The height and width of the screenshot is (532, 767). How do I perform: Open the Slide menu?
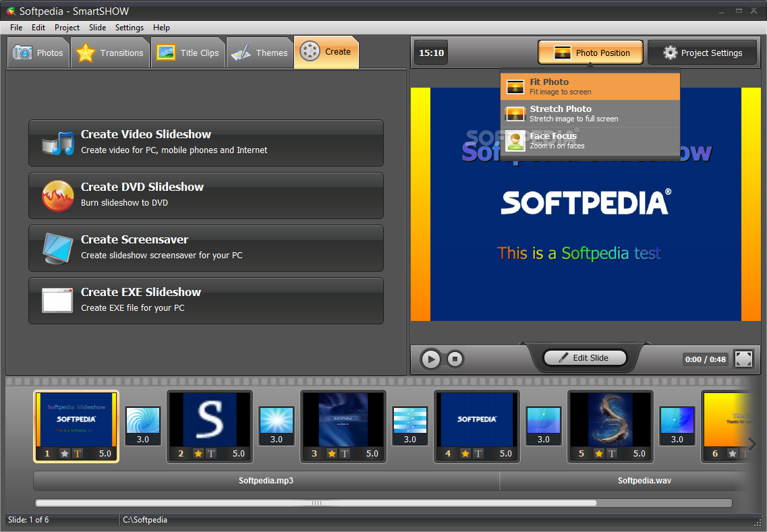[97, 28]
